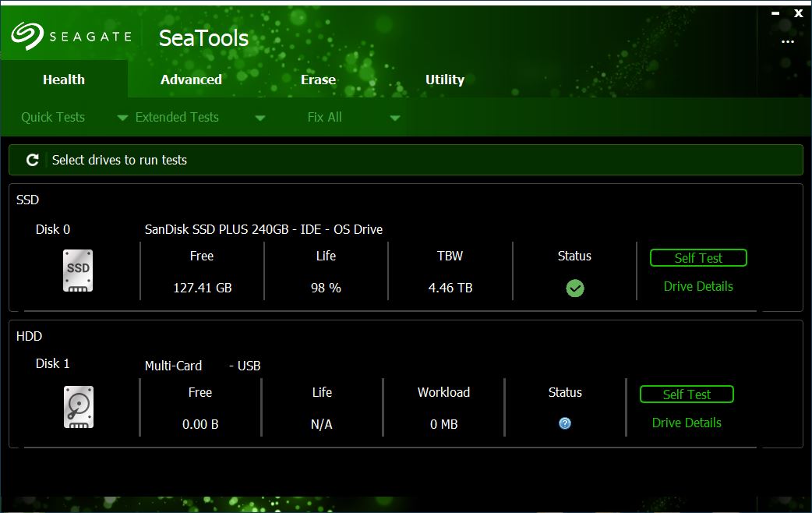Click the '0.00 B' free value
The image size is (812, 513).
pos(200,424)
